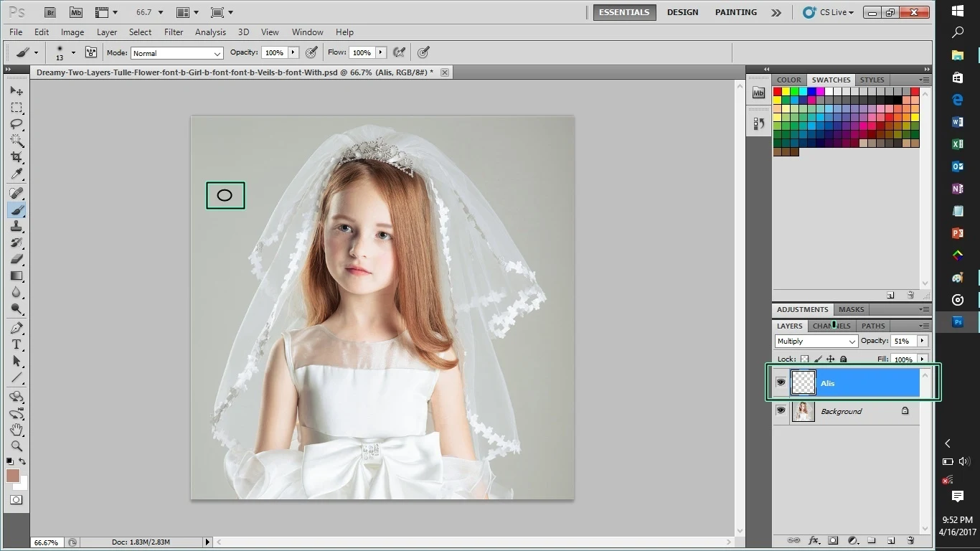Select the Pen tool
Viewport: 980px width, 551px height.
pos(17,329)
